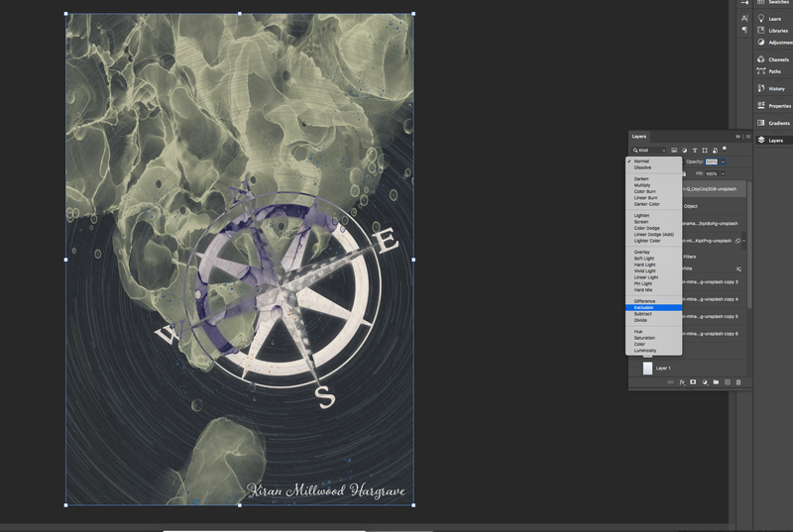Add a layer style via fx icon
Image resolution: width=793 pixels, height=532 pixels.
[x=682, y=382]
